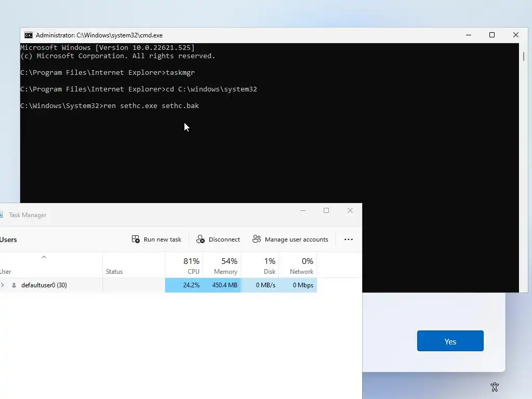Sort by the Disk column header
This screenshot has width=532, height=399.
260,265
